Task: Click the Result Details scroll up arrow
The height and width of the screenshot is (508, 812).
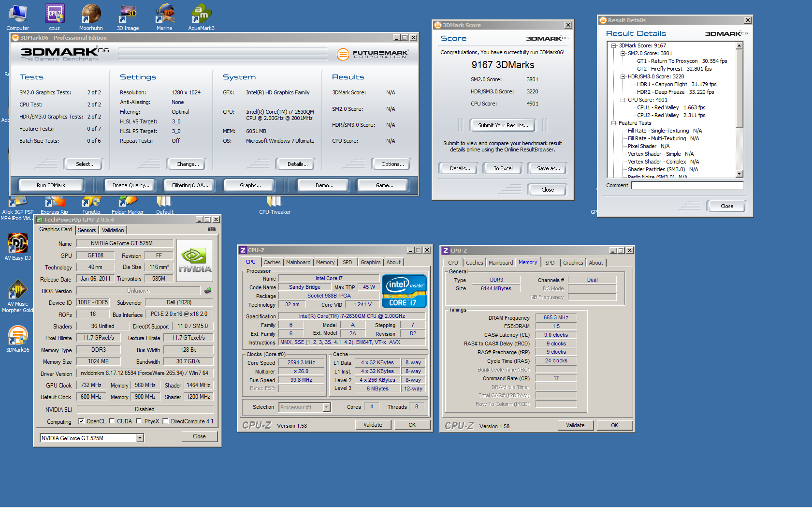Action: (x=739, y=45)
